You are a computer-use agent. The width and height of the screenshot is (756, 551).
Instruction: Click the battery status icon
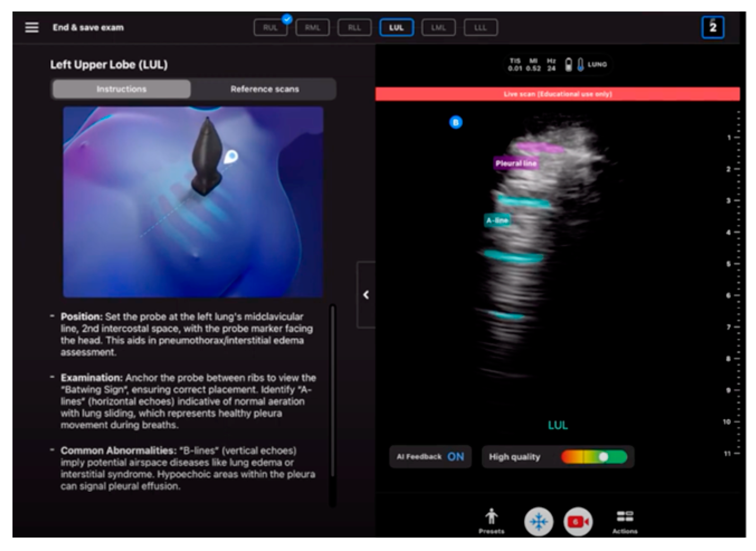point(568,64)
